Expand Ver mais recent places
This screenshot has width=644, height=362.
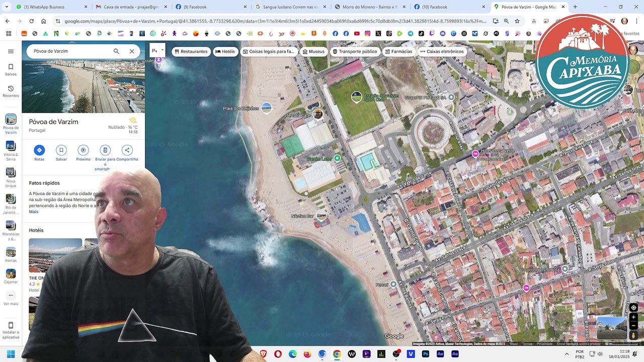[x=11, y=299]
